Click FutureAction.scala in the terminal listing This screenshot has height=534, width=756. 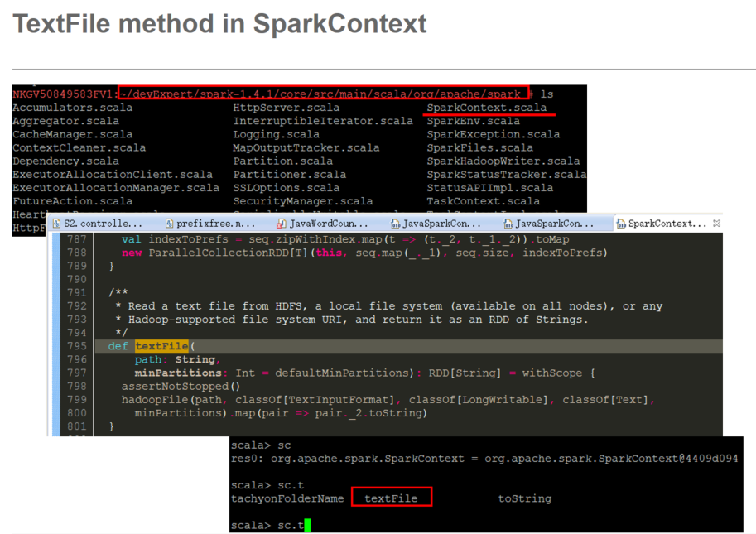[72, 201]
